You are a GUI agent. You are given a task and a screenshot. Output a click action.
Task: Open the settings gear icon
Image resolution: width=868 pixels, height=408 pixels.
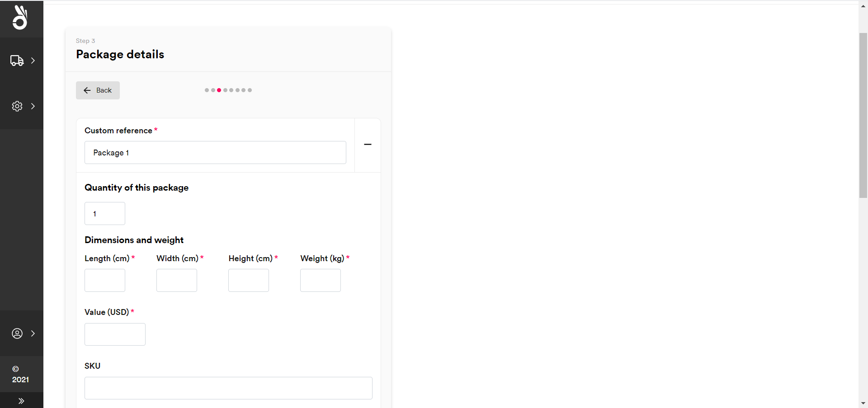coord(17,106)
